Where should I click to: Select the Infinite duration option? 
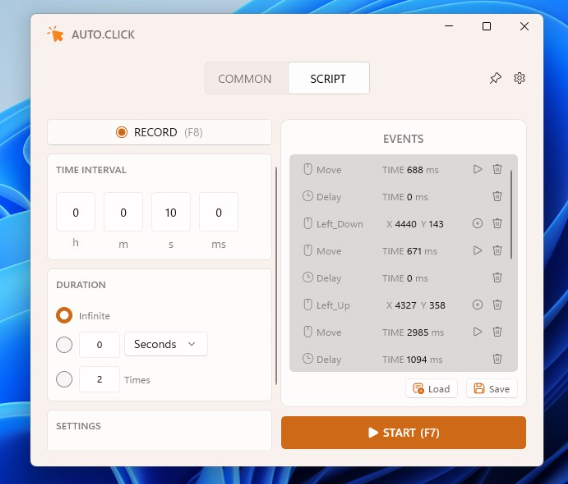[x=64, y=315]
